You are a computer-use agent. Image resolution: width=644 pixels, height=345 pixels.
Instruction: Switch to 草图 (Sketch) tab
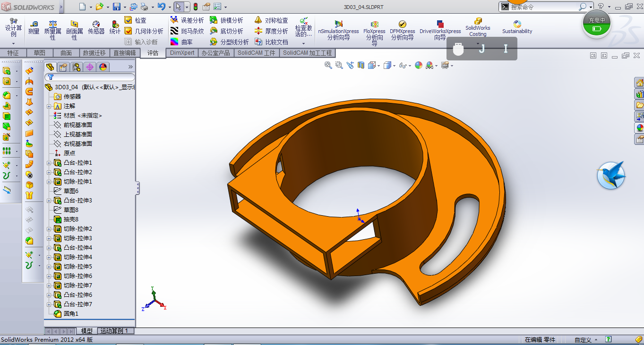click(39, 53)
